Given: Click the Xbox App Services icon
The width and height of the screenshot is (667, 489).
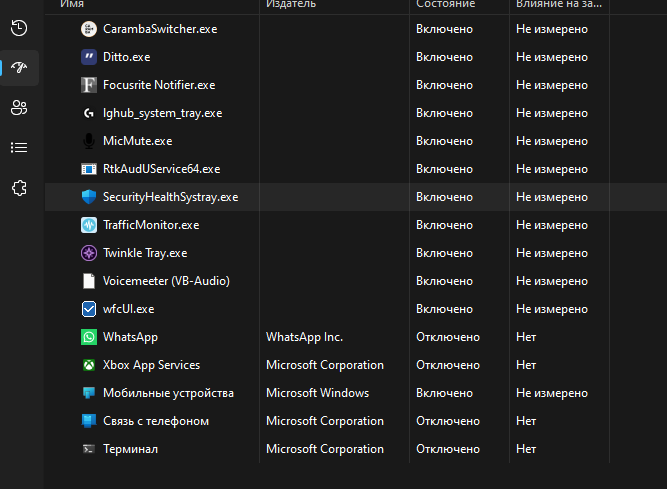Looking at the screenshot, I should 88,365.
